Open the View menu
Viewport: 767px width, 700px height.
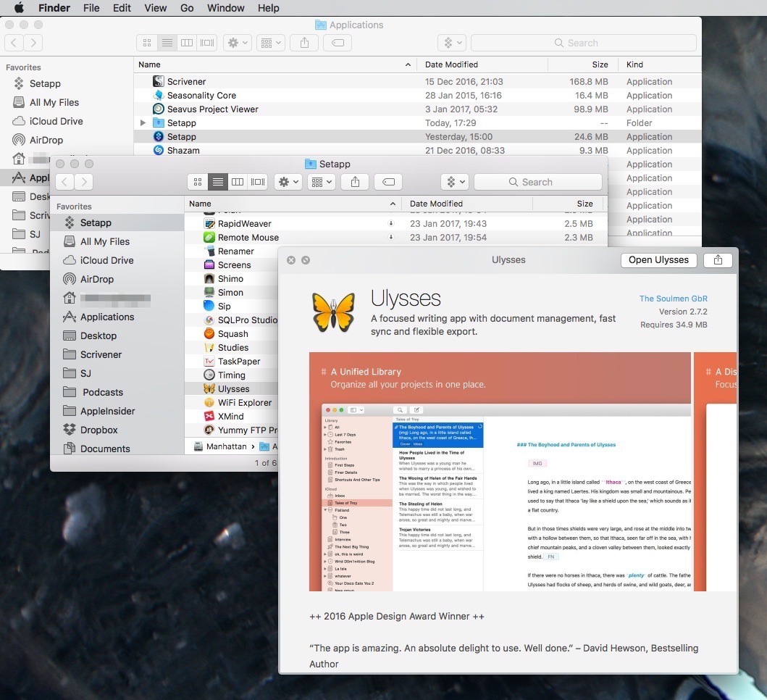(156, 8)
